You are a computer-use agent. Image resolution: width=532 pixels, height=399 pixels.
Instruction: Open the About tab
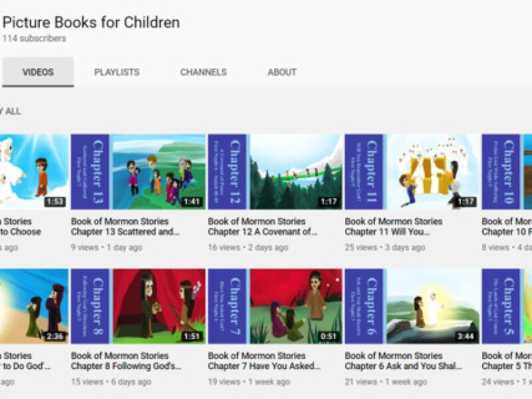tap(282, 72)
